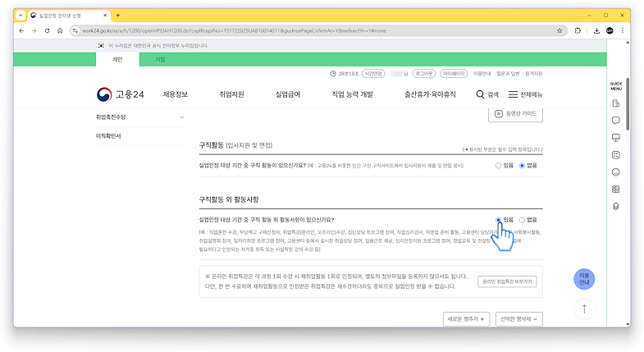Bookmark this page with the star icon
This screenshot has height=352, width=644.
click(560, 30)
